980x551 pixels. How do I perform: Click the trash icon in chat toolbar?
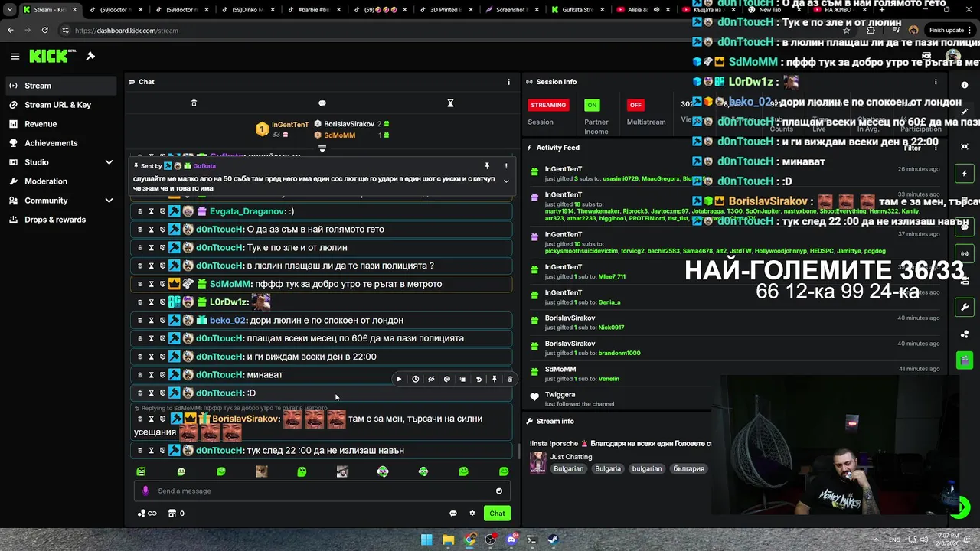coord(194,103)
